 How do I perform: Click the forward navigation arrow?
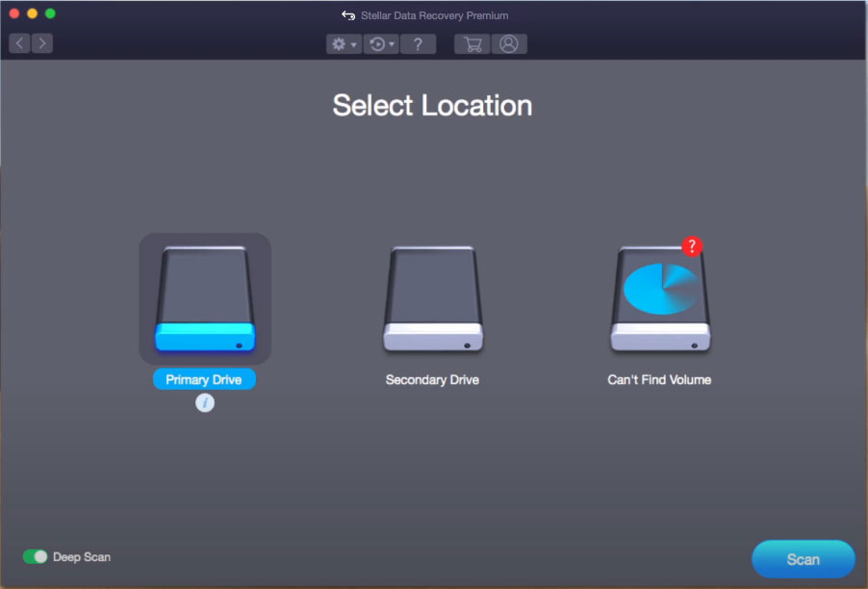pos(41,42)
